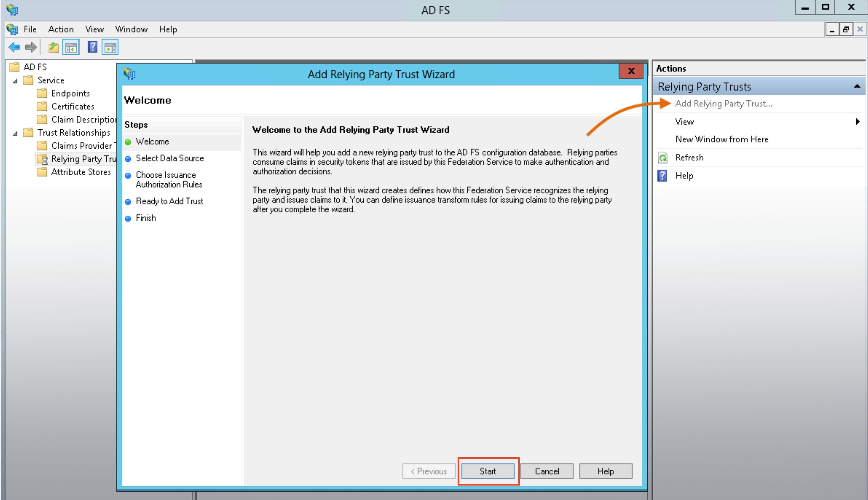The image size is (868, 500).
Task: Click the Attribute Stores folder icon
Action: pos(42,172)
